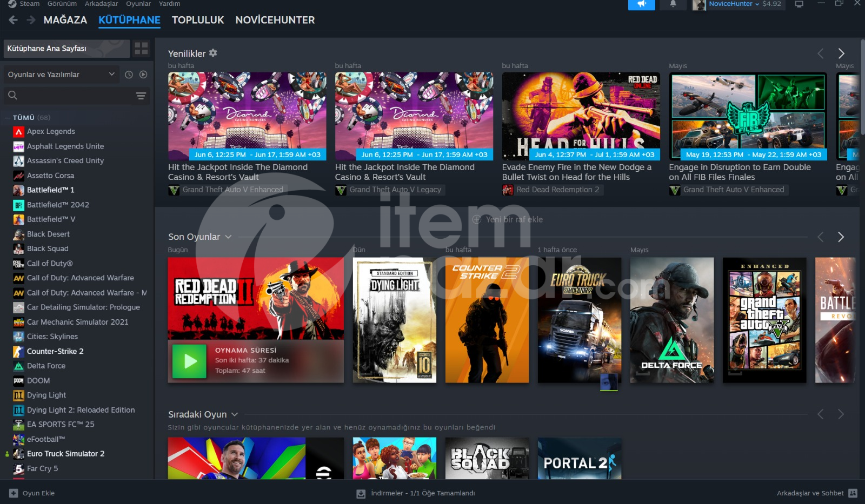The image size is (865, 504).
Task: Click wallet balance $4.92
Action: [771, 4]
